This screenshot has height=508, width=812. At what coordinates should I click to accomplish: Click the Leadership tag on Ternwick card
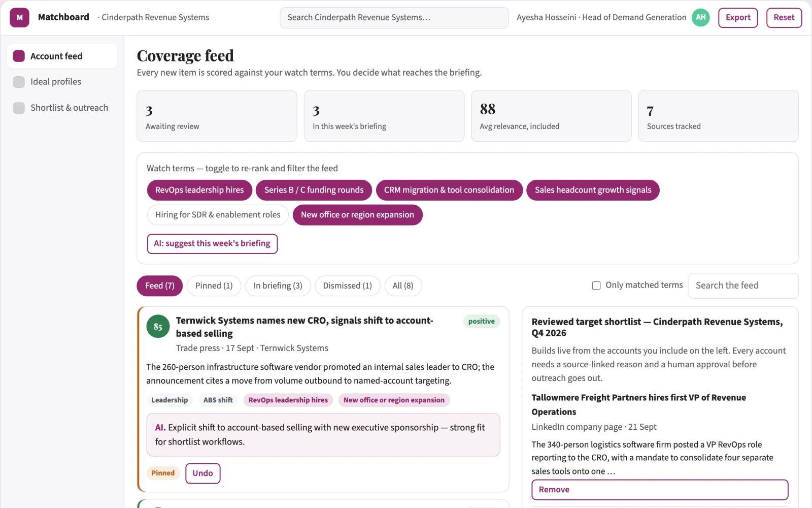click(x=170, y=400)
